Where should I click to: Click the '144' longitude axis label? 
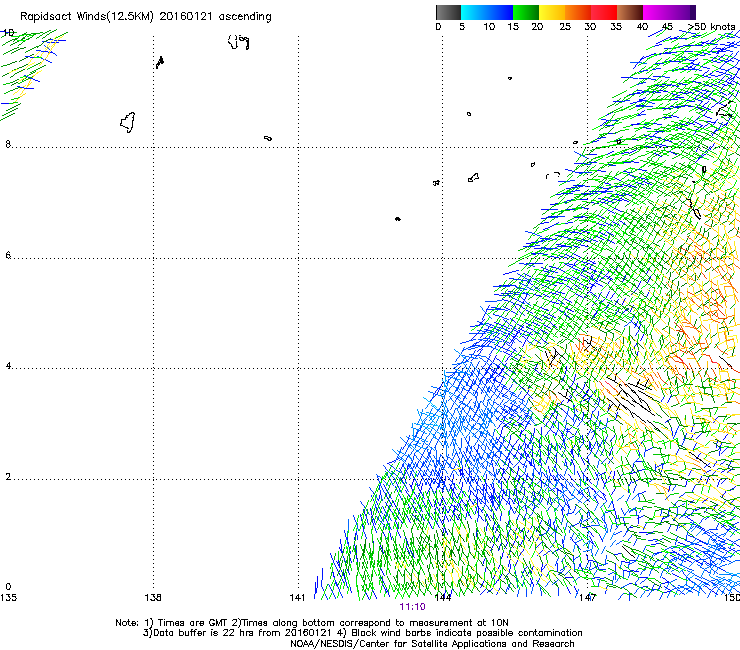443,598
